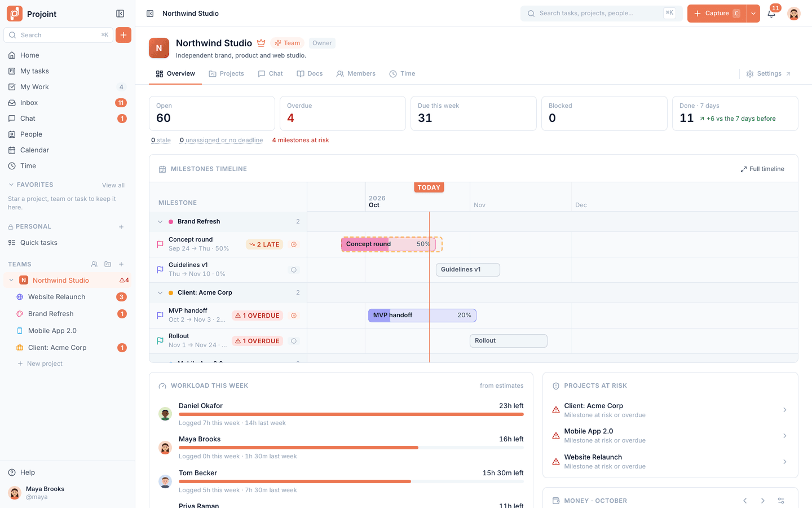812x508 pixels.
Task: Add a personal item with the plus icon
Action: click(121, 227)
